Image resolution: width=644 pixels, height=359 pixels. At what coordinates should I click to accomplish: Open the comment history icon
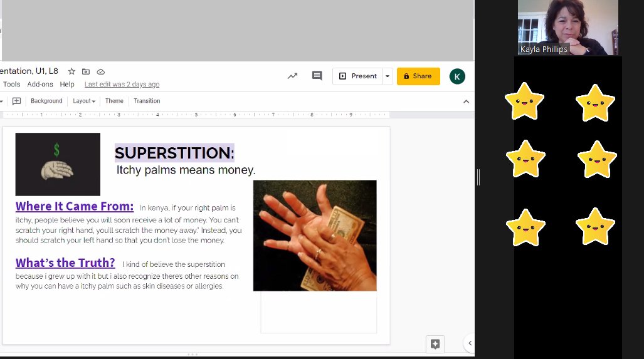click(317, 76)
